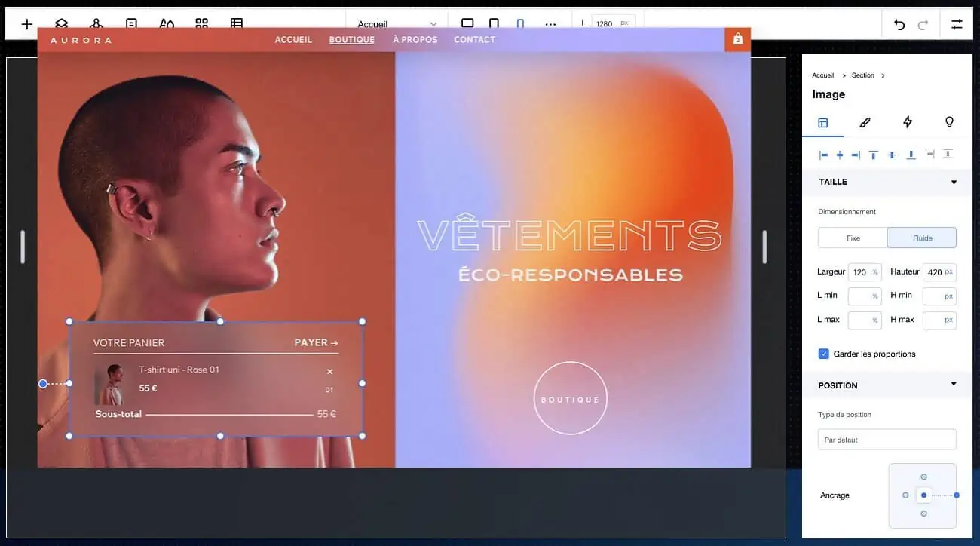Open the Add elements plus icon

pyautogui.click(x=27, y=24)
